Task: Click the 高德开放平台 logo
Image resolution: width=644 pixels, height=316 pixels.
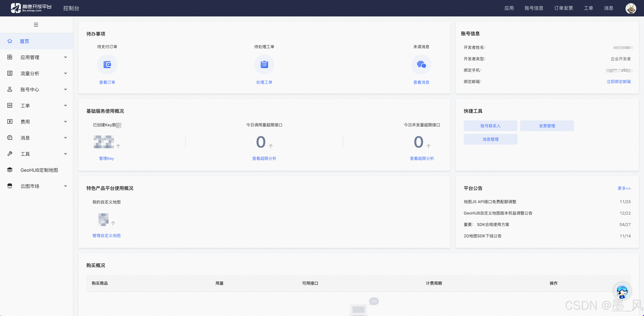Action: tap(31, 8)
